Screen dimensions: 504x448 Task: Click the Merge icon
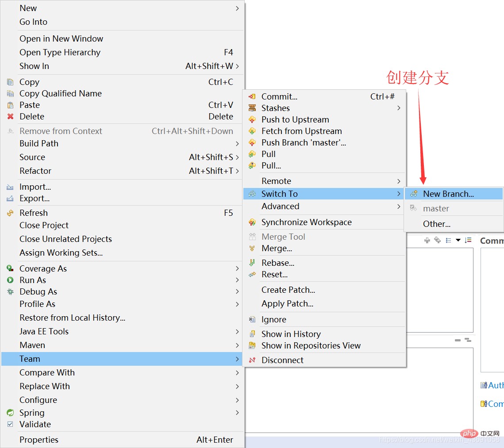(252, 248)
